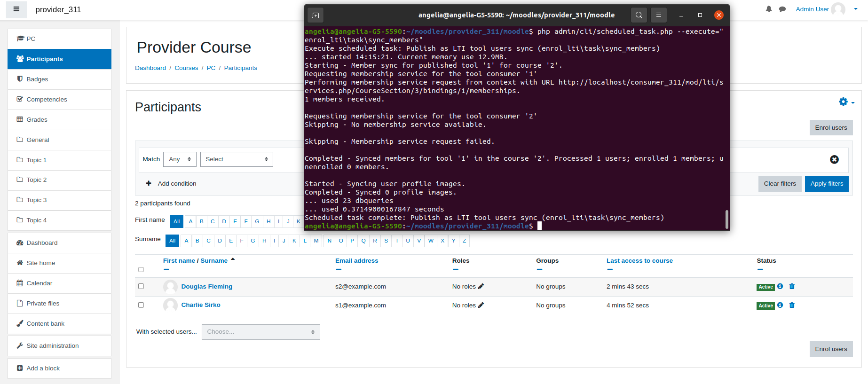The image size is (868, 384).
Task: Click Douglas Fleming's avatar image
Action: click(x=170, y=287)
